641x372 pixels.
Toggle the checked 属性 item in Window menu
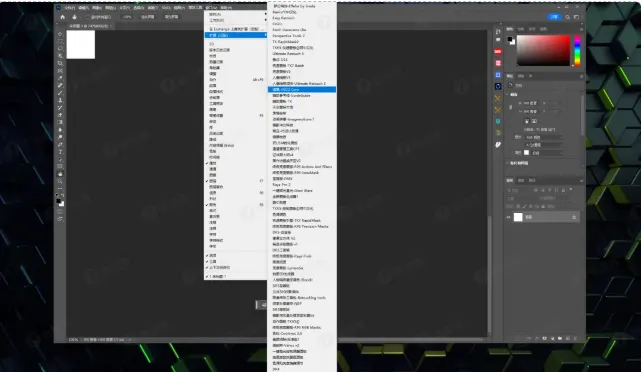(235, 163)
